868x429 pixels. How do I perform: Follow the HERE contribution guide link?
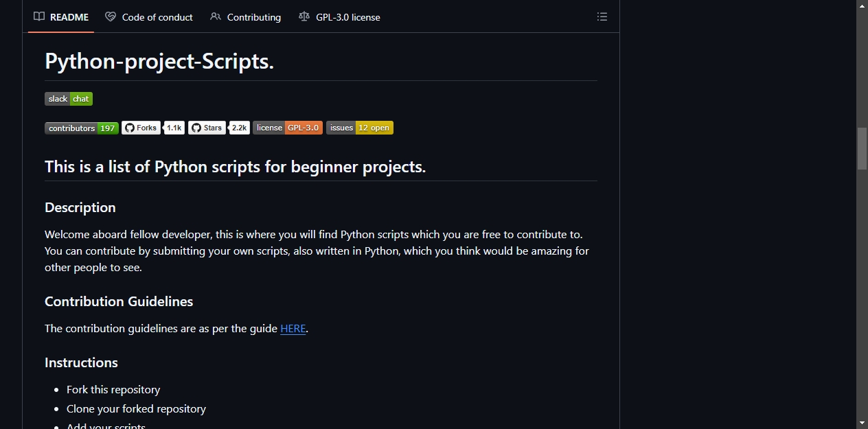click(293, 329)
